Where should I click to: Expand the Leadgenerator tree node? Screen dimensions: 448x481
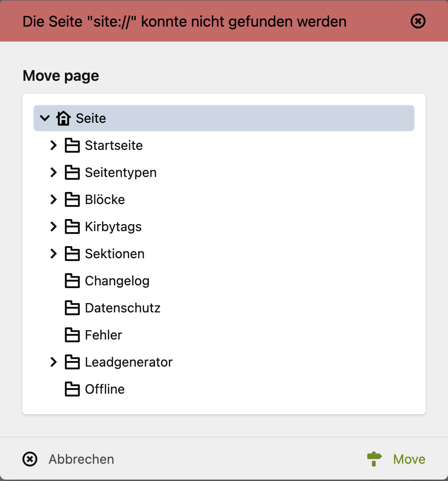click(x=53, y=362)
